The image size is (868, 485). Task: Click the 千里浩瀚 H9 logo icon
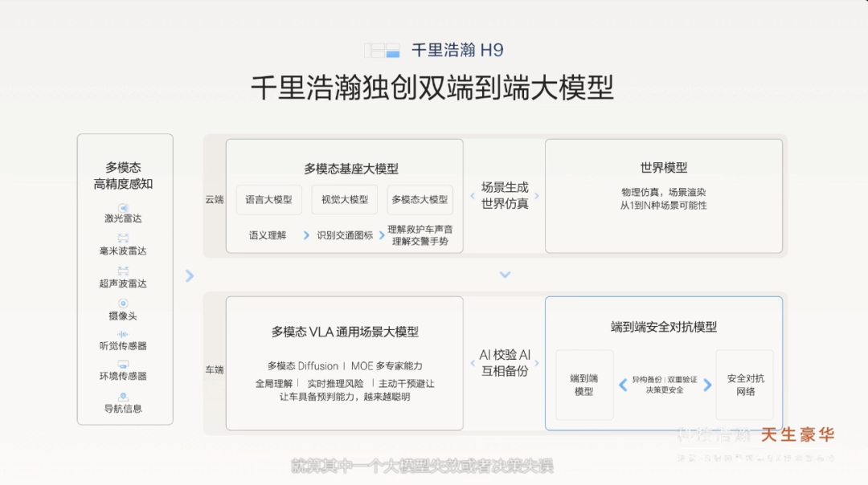(382, 51)
